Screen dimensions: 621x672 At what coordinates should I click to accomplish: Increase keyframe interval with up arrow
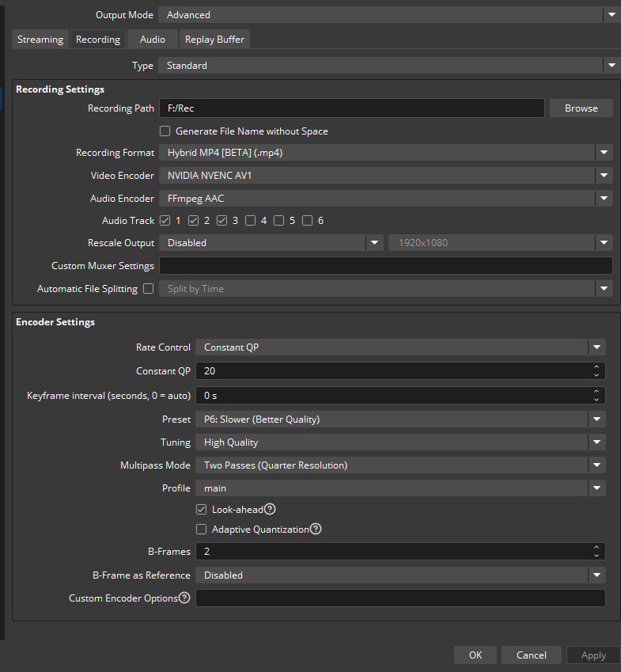(596, 392)
